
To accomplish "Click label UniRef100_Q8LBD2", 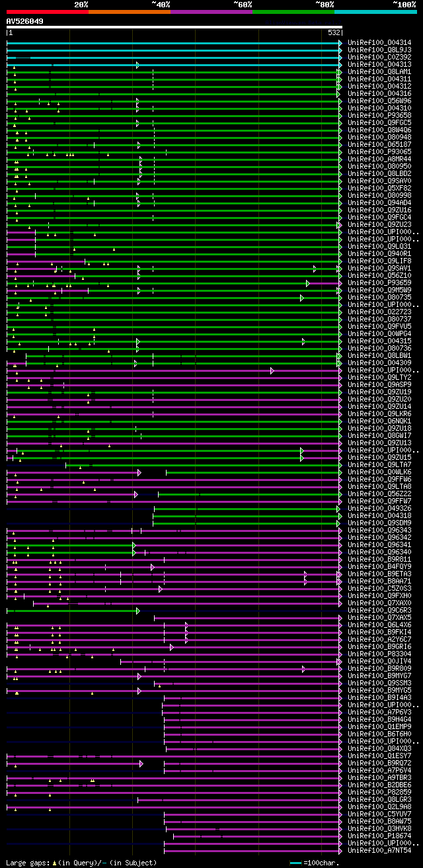I will 379,174.
